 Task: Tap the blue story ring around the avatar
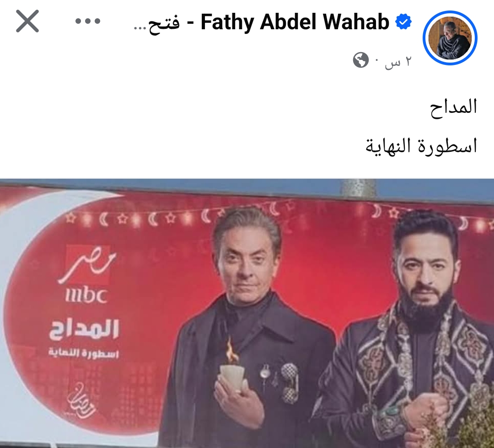[x=450, y=38]
